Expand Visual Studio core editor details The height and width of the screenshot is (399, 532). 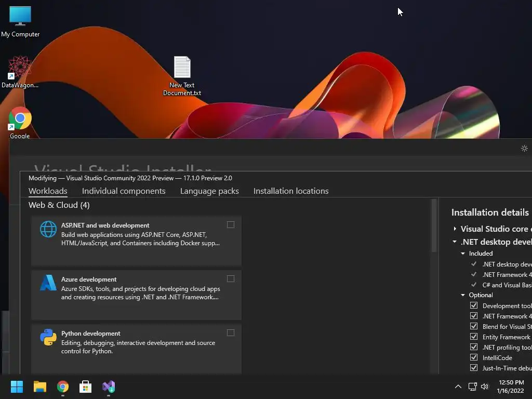[x=455, y=229]
